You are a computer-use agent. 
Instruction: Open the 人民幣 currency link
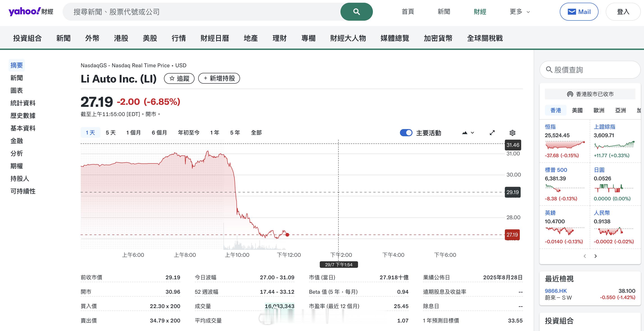pos(602,213)
